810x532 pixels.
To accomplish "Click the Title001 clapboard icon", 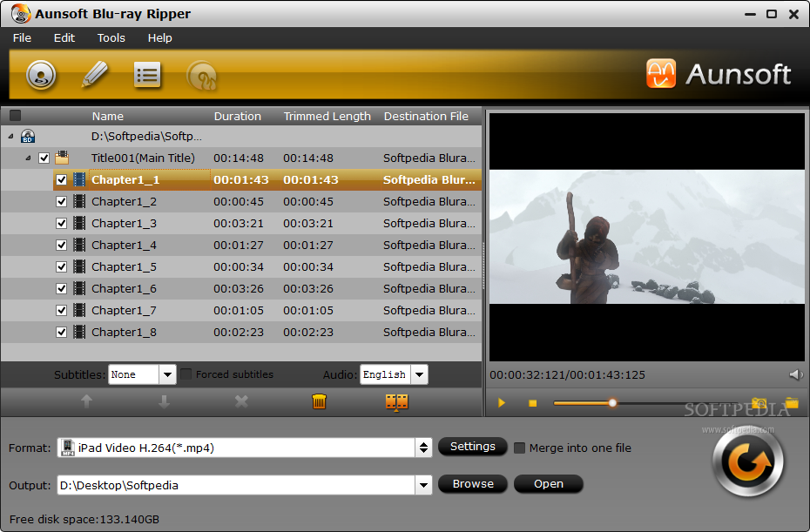I will click(x=62, y=157).
